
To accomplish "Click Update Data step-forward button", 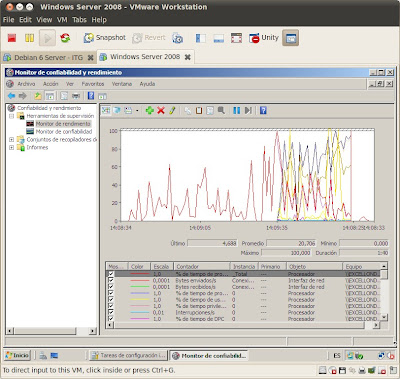I will click(x=248, y=110).
